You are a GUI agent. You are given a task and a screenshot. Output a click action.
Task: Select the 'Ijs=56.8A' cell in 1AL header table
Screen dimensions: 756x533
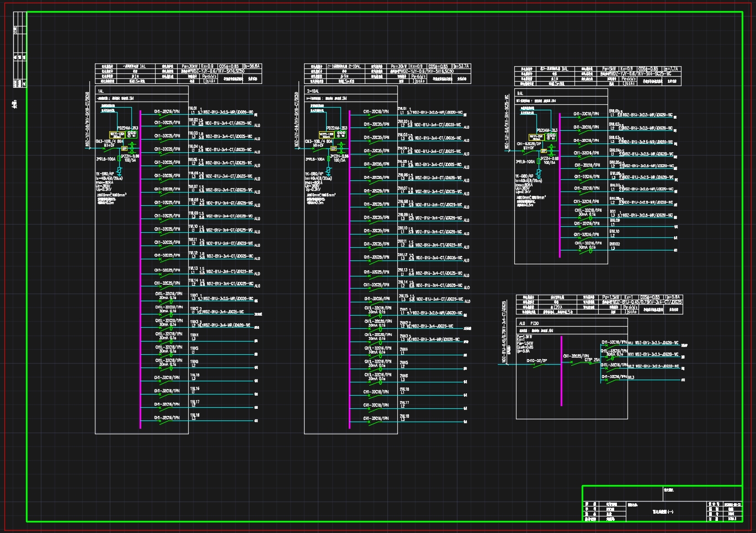click(x=251, y=66)
